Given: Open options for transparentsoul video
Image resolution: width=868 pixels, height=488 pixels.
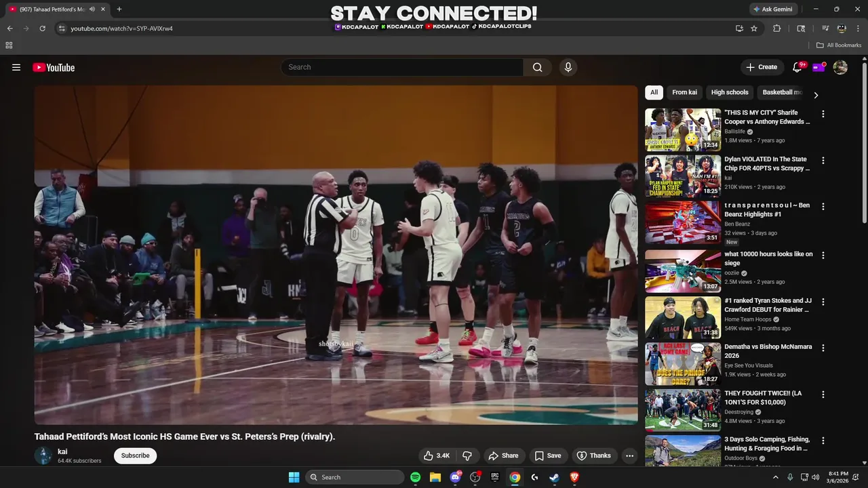Looking at the screenshot, I should point(823,207).
